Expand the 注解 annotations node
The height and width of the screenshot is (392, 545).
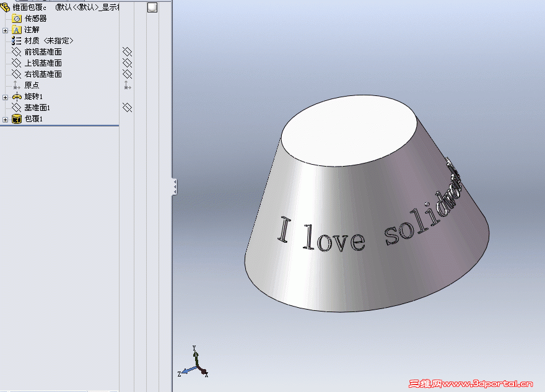coord(5,29)
